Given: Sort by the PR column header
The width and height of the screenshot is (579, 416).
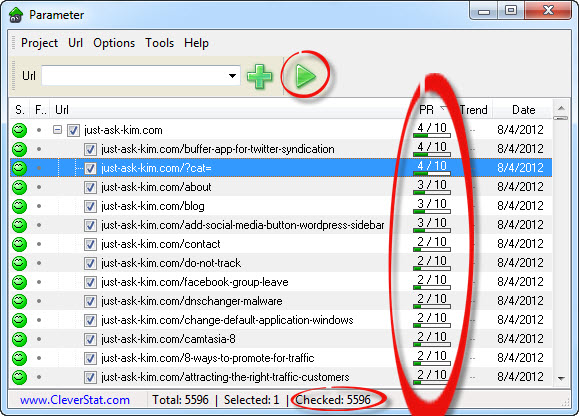Looking at the screenshot, I should [427, 110].
